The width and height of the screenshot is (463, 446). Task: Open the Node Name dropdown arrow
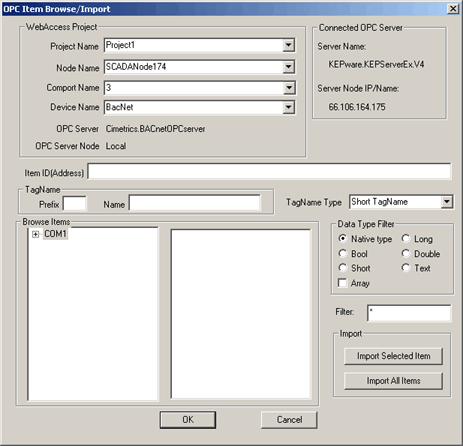(289, 67)
